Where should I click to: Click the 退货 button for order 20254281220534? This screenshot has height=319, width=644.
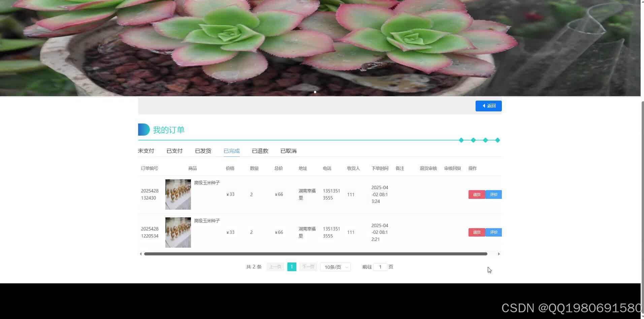click(x=476, y=232)
